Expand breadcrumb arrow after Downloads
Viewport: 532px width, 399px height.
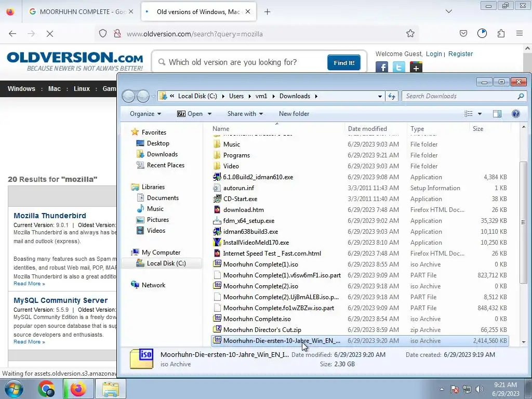click(316, 96)
